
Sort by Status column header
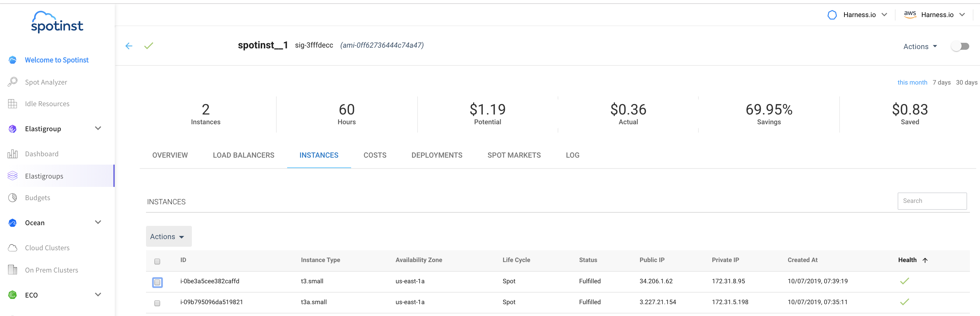coord(588,260)
